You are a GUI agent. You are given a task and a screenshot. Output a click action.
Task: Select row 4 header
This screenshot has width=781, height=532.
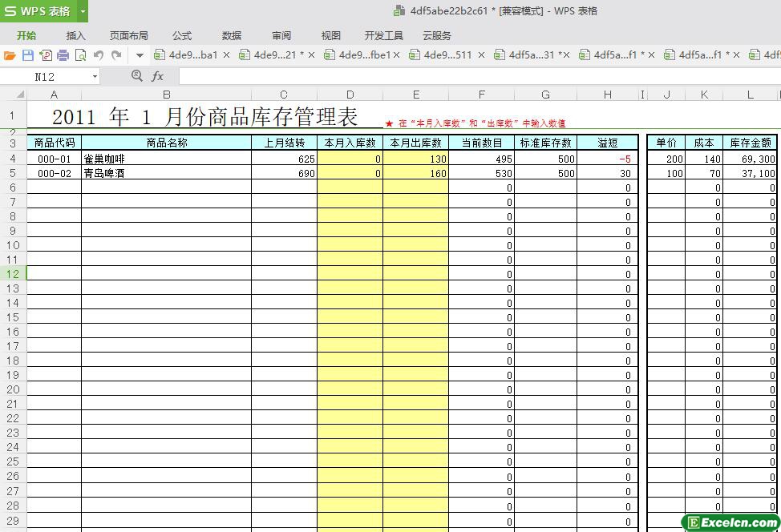(x=13, y=159)
